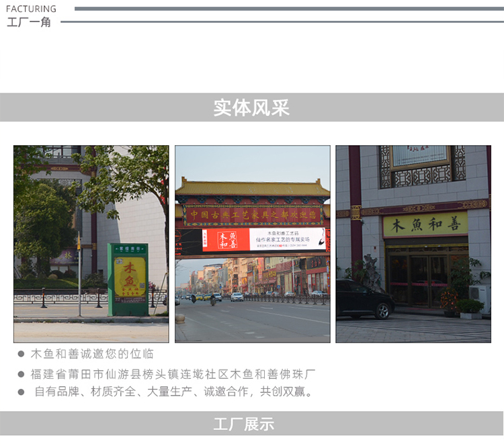Screen dimensions: 504x446
Task: Click the 实体风采 section banner
Action: (252, 107)
